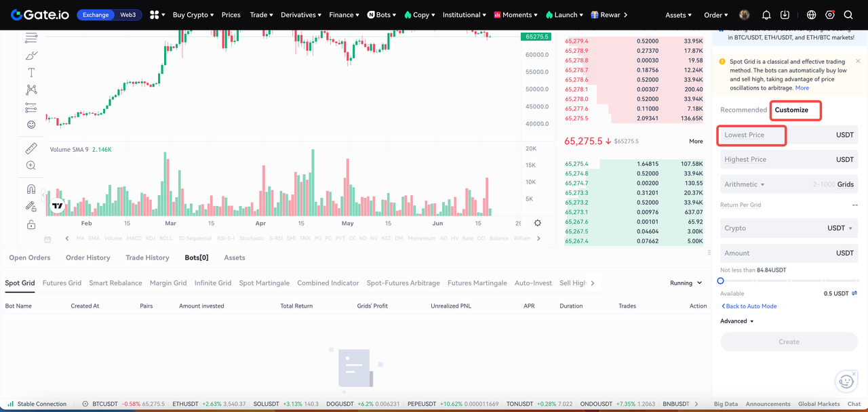
Task: Expand the Advanced settings section
Action: coord(737,321)
